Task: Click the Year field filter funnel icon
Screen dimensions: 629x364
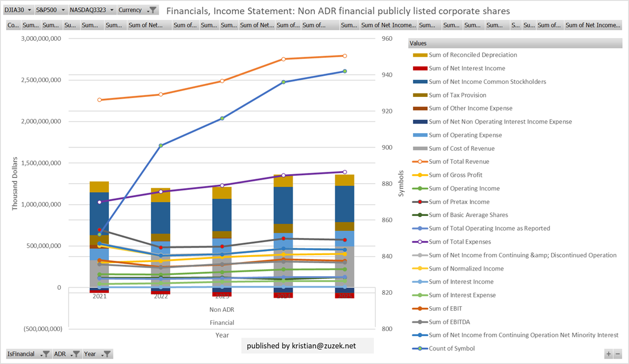Action: pyautogui.click(x=106, y=354)
